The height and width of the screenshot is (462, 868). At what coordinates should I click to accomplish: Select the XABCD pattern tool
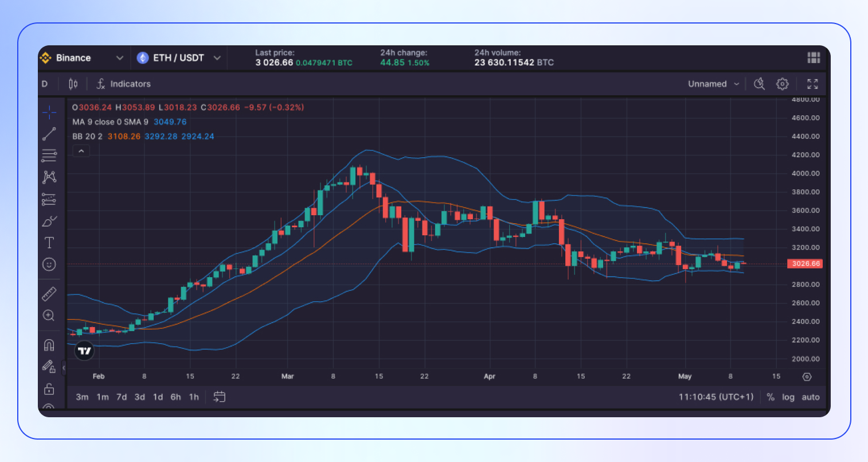click(x=49, y=177)
